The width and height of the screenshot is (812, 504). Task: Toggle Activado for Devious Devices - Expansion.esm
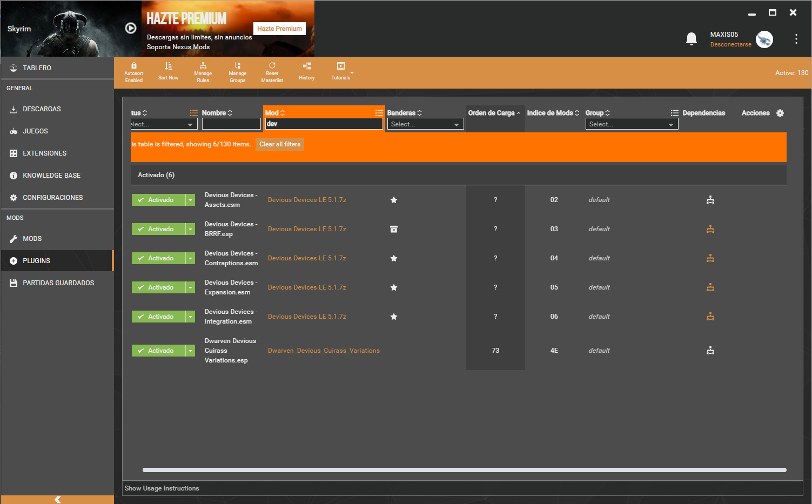(158, 287)
